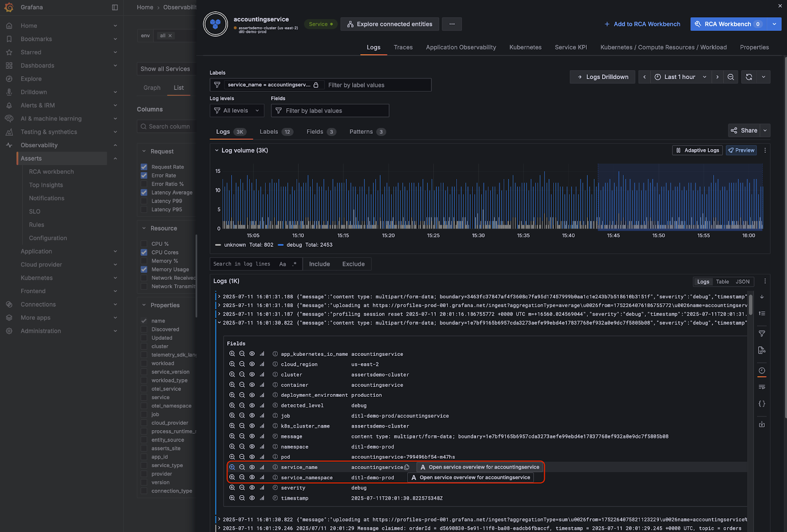The width and height of the screenshot is (787, 532).
Task: Copy the service_name value accountingservice
Action: tap(407, 468)
